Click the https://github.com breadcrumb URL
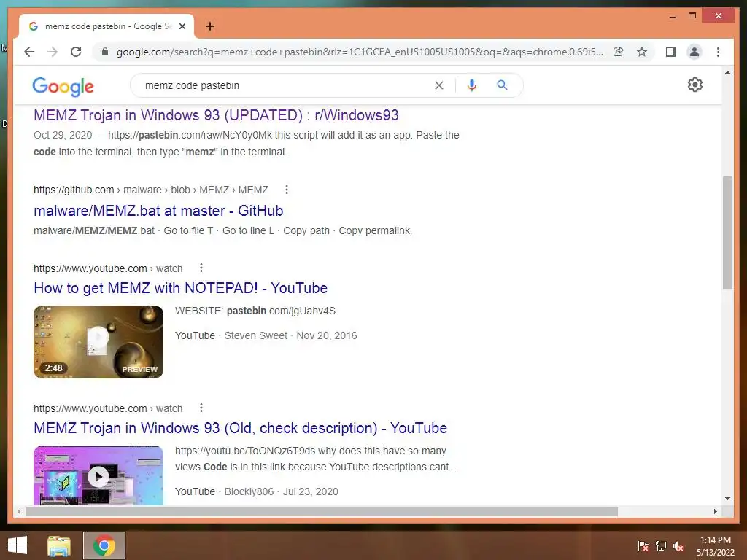The width and height of the screenshot is (747, 560). [x=74, y=190]
